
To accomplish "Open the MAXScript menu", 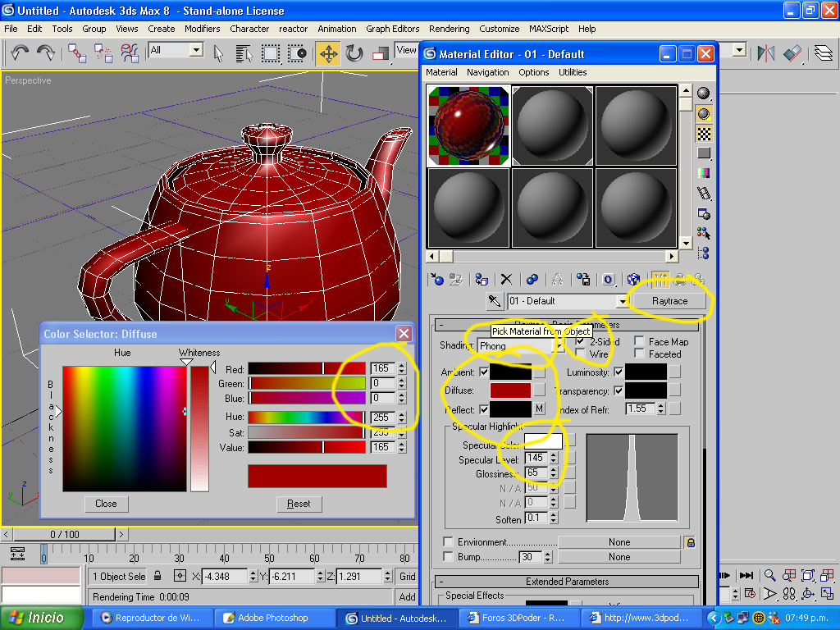I will pyautogui.click(x=549, y=29).
